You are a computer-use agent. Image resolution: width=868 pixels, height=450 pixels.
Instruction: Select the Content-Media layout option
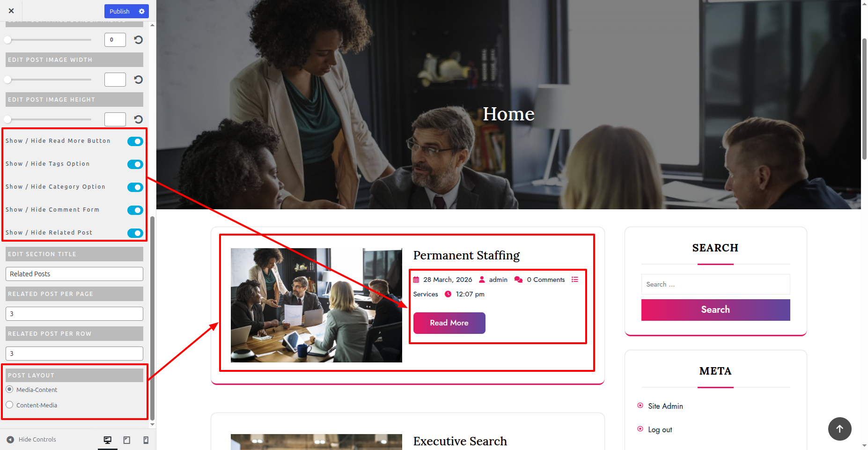tap(9, 405)
